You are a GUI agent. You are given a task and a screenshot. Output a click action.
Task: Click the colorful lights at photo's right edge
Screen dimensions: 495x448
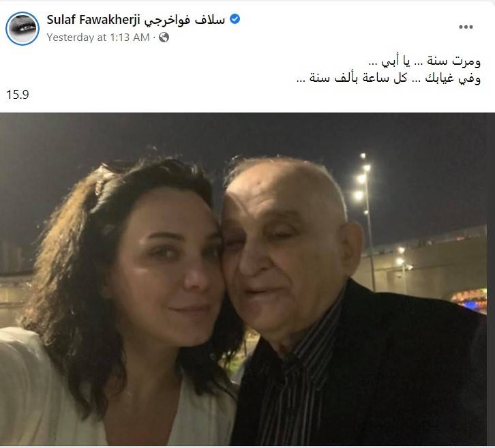(469, 300)
